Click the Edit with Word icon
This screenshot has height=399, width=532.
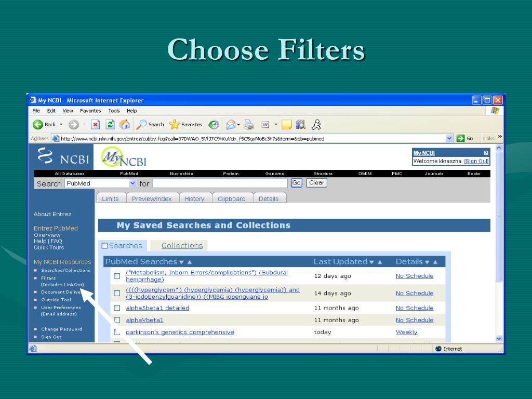(265, 125)
